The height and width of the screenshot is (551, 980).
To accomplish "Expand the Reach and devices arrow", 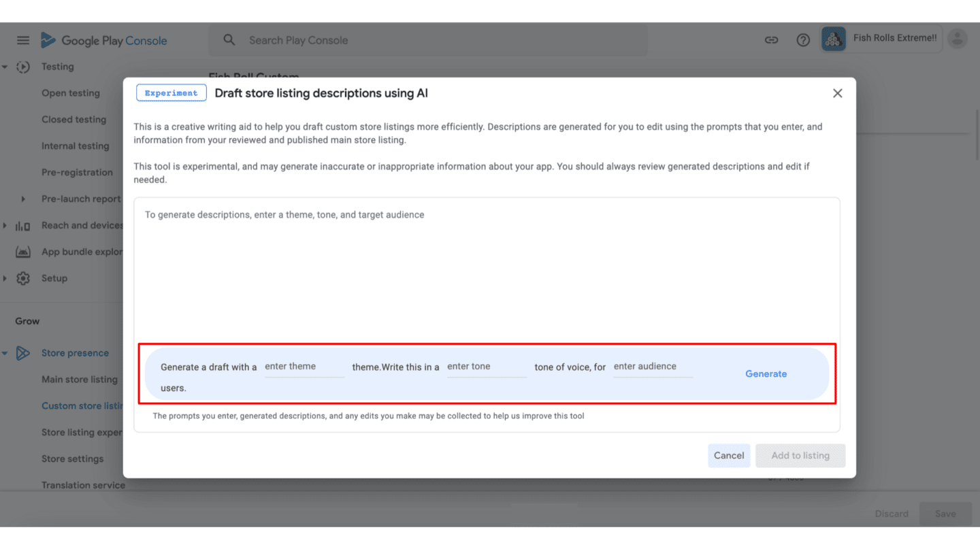I will (x=5, y=225).
